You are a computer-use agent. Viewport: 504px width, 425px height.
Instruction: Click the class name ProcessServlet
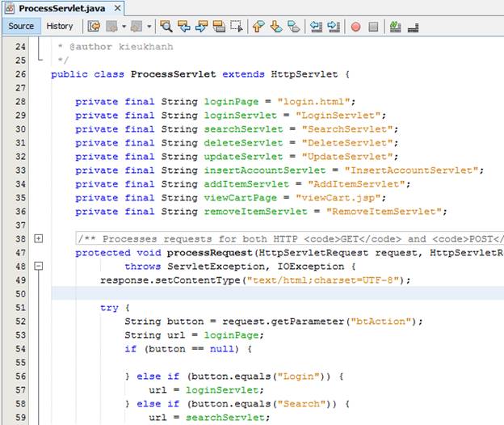point(173,74)
